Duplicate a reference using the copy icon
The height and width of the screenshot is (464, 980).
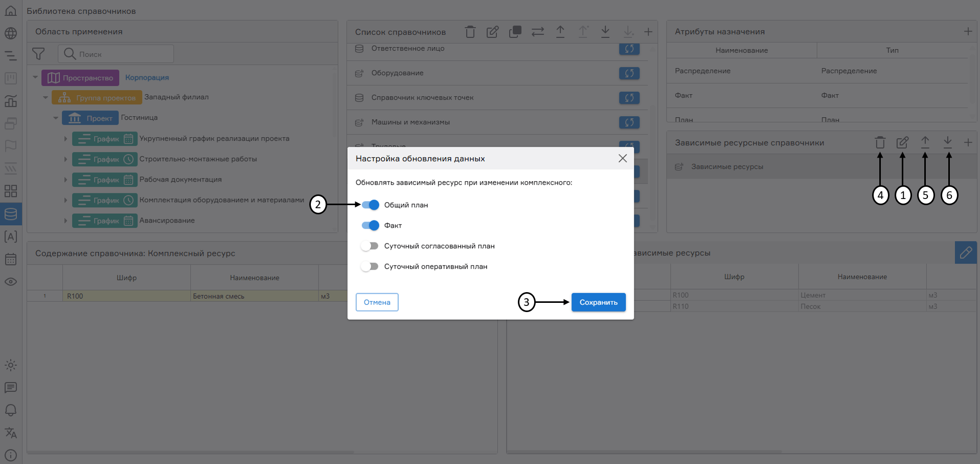click(515, 31)
